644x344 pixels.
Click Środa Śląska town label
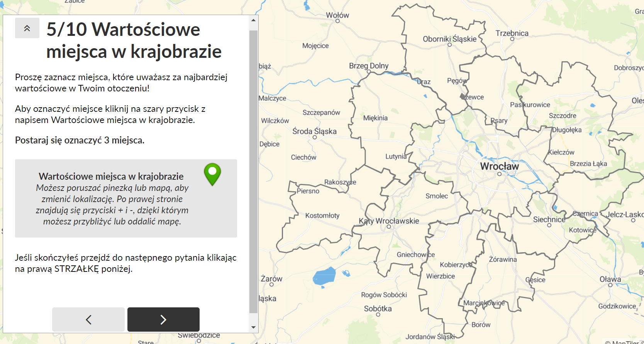pyautogui.click(x=314, y=132)
